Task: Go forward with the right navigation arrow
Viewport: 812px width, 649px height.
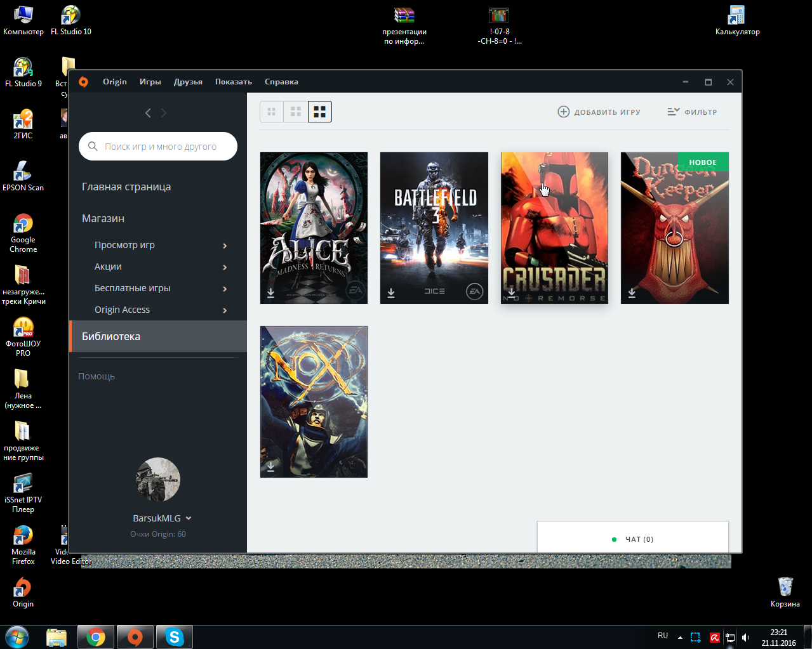Action: 164,113
